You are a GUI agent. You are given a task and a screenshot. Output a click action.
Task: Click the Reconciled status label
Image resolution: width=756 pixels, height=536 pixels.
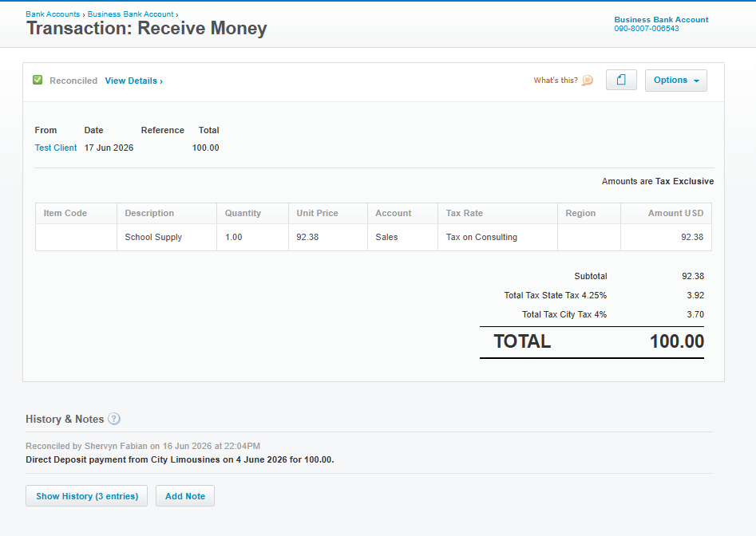(73, 81)
